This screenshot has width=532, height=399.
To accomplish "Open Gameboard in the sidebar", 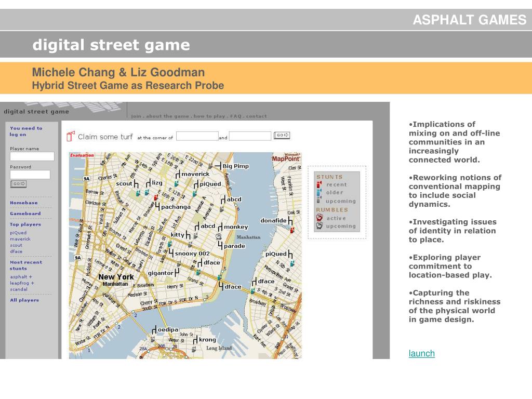I will tap(25, 214).
